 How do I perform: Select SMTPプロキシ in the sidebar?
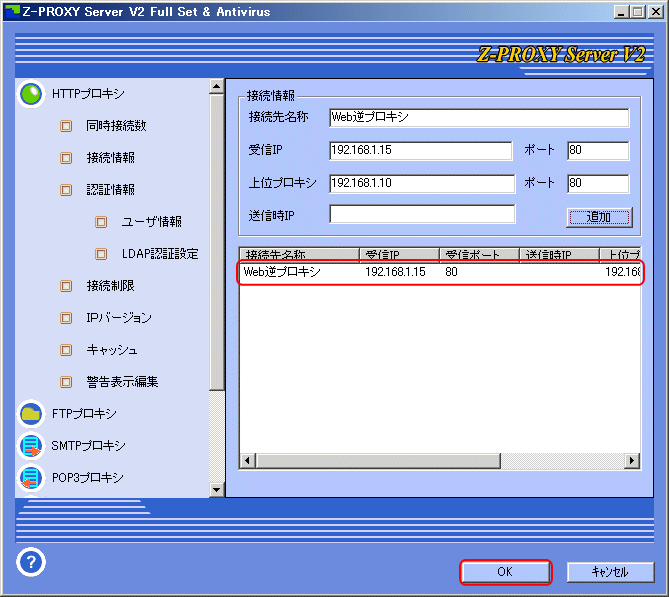tap(88, 446)
